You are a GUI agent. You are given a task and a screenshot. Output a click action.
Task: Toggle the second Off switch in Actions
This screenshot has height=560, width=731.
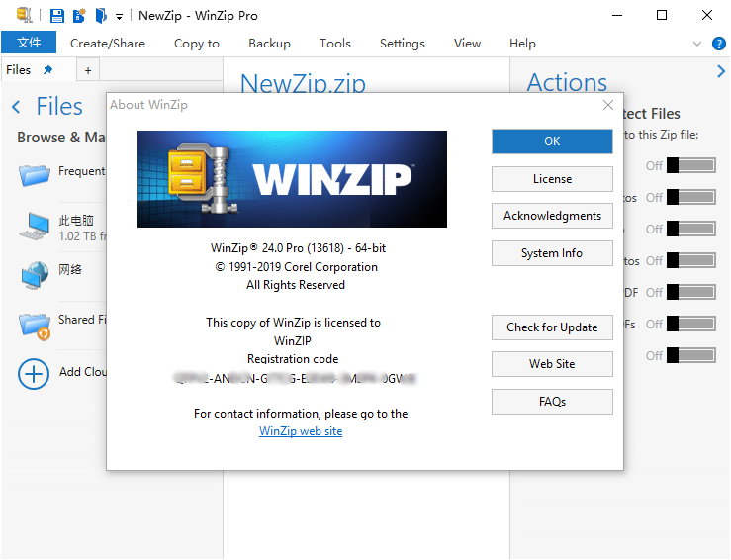click(691, 197)
